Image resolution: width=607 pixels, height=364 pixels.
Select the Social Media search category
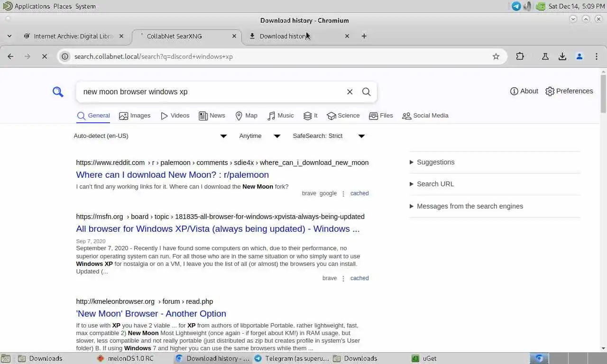[425, 116]
